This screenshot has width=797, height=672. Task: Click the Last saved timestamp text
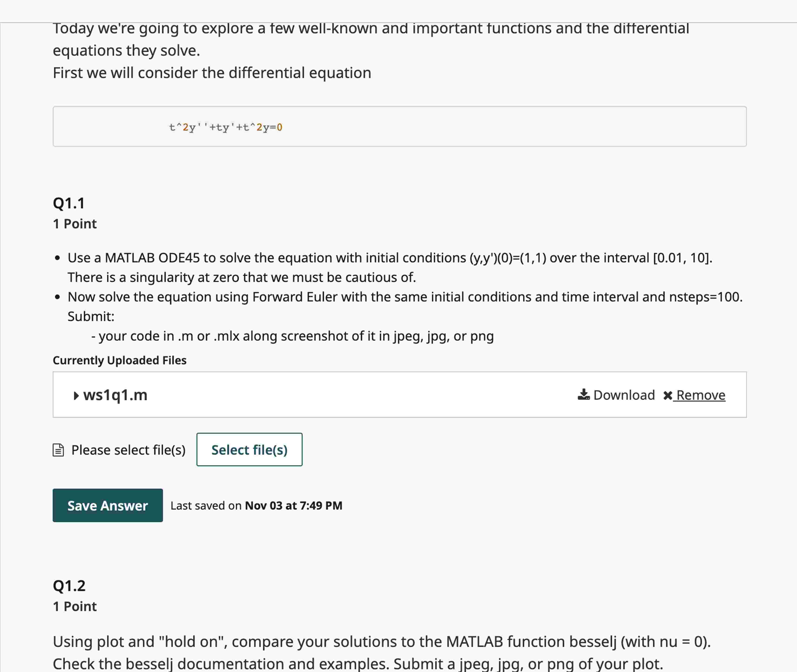pyautogui.click(x=256, y=506)
